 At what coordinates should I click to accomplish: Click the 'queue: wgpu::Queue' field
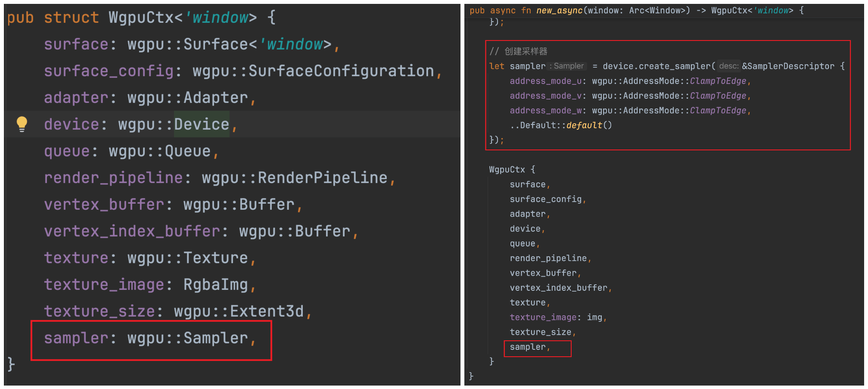[131, 151]
